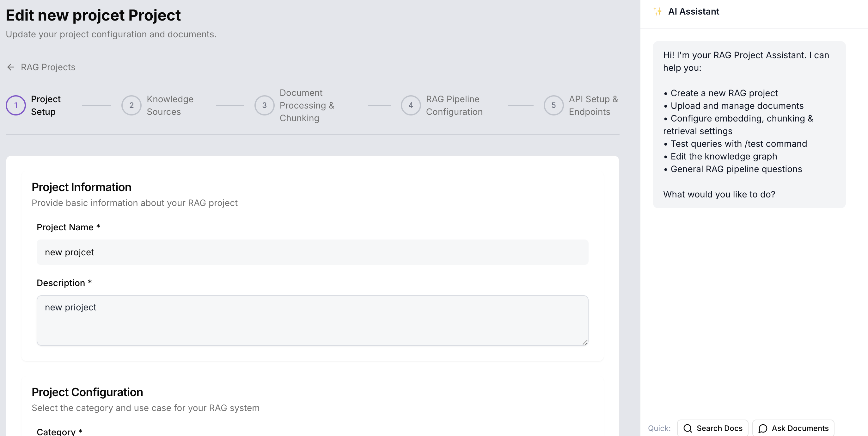This screenshot has width=868, height=436.
Task: Click the magnifier icon in Search Docs
Action: pyautogui.click(x=688, y=428)
